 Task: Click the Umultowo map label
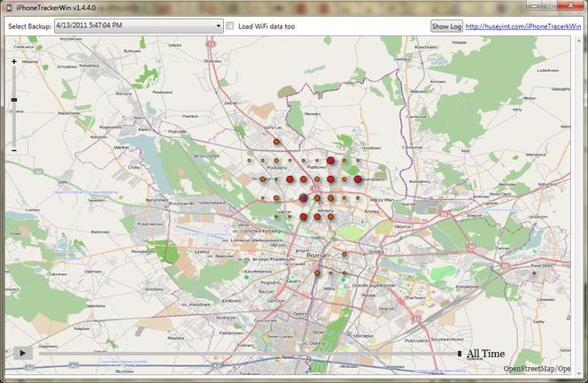click(x=371, y=148)
